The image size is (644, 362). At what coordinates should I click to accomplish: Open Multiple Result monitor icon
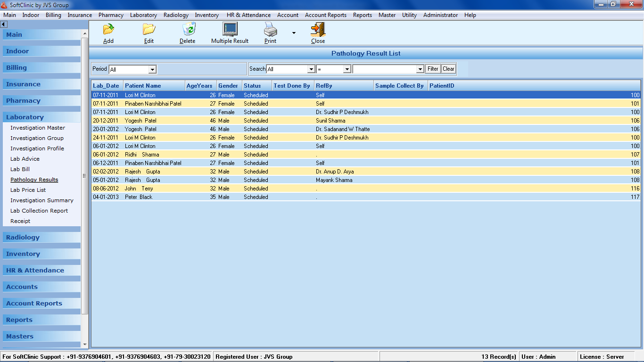pyautogui.click(x=230, y=30)
